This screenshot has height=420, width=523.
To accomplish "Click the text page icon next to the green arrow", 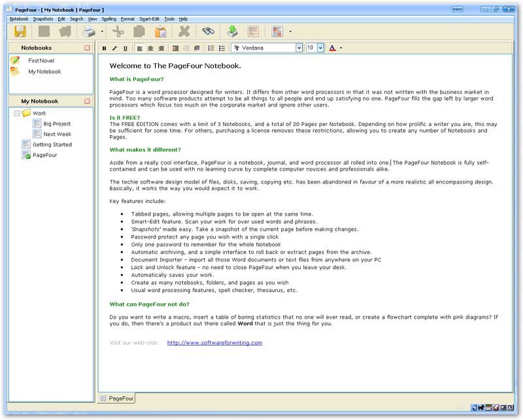I will 254,31.
